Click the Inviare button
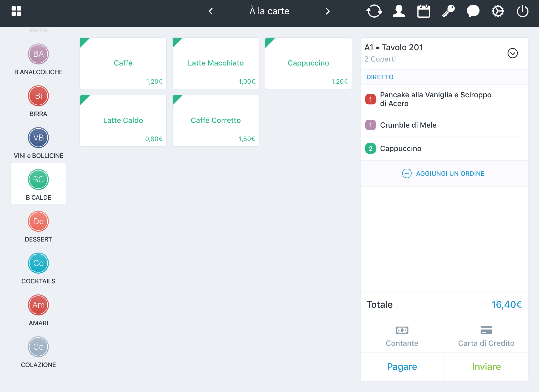539x392 pixels. [x=486, y=366]
